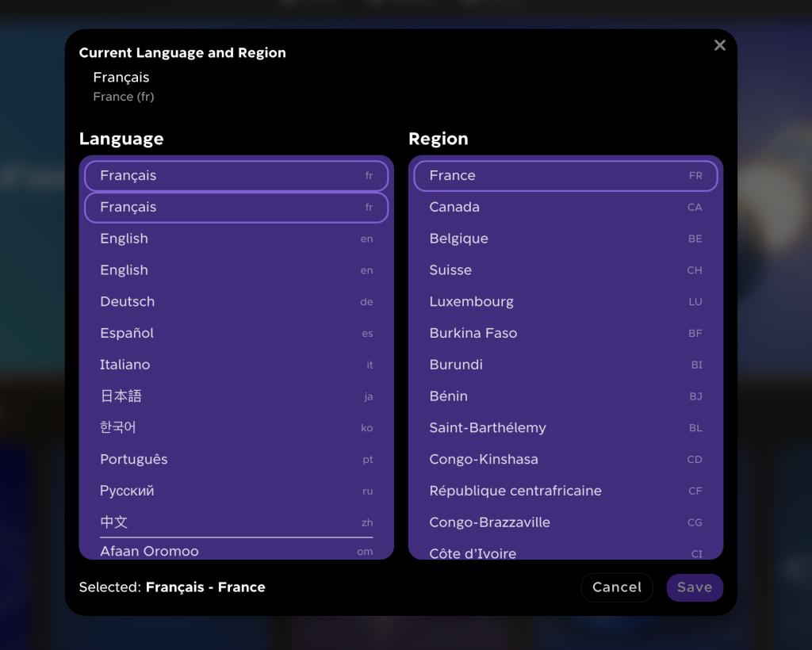Choose Saint-Barthélemy as the region
Image resolution: width=812 pixels, height=650 pixels.
pyautogui.click(x=565, y=428)
